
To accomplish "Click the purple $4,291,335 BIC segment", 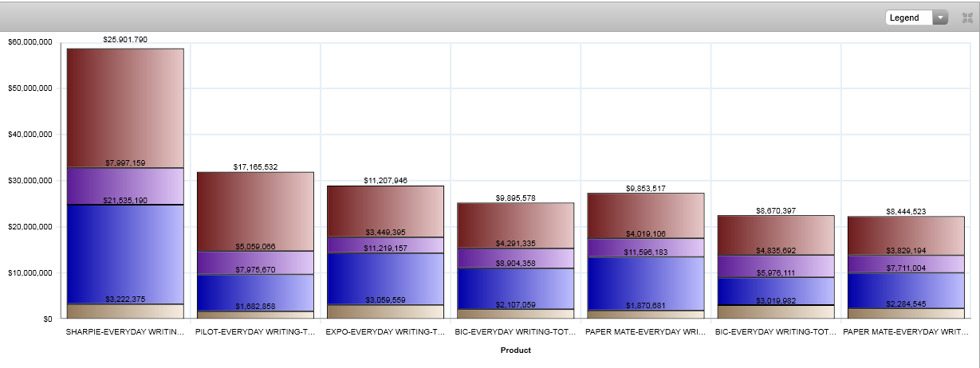I will [516, 258].
